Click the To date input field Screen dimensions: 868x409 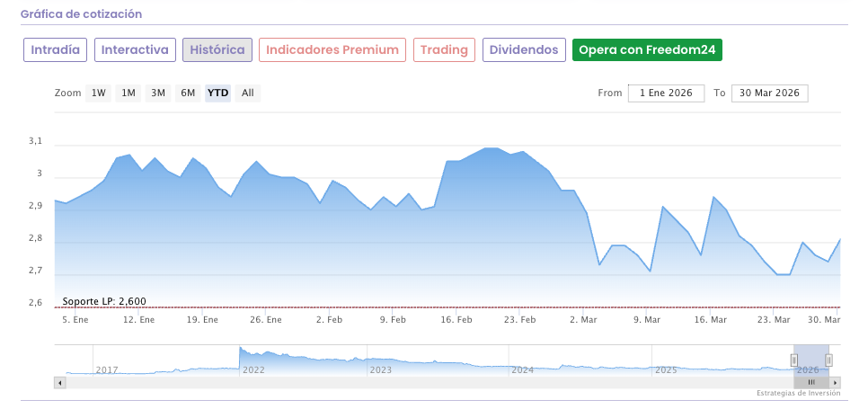770,93
